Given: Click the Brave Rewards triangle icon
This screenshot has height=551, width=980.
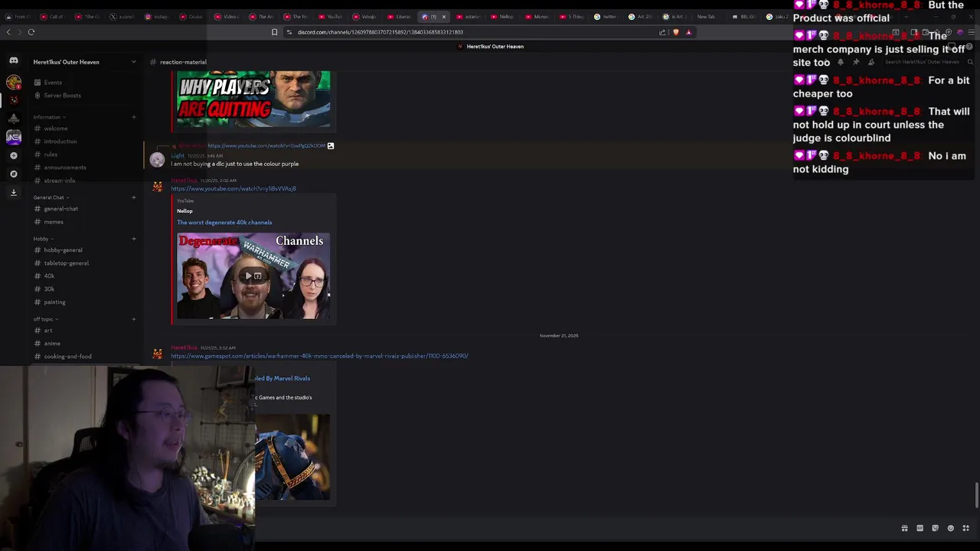Looking at the screenshot, I should click(x=688, y=32).
